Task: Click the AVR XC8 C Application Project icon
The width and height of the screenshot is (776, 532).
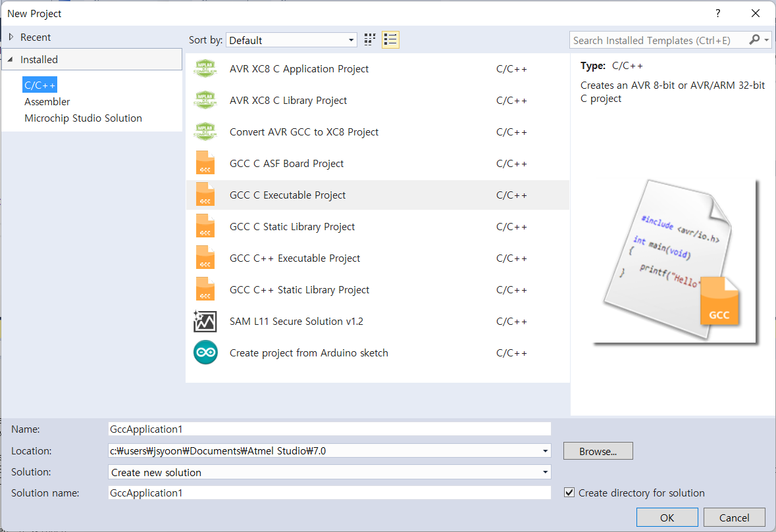Action: coord(205,69)
